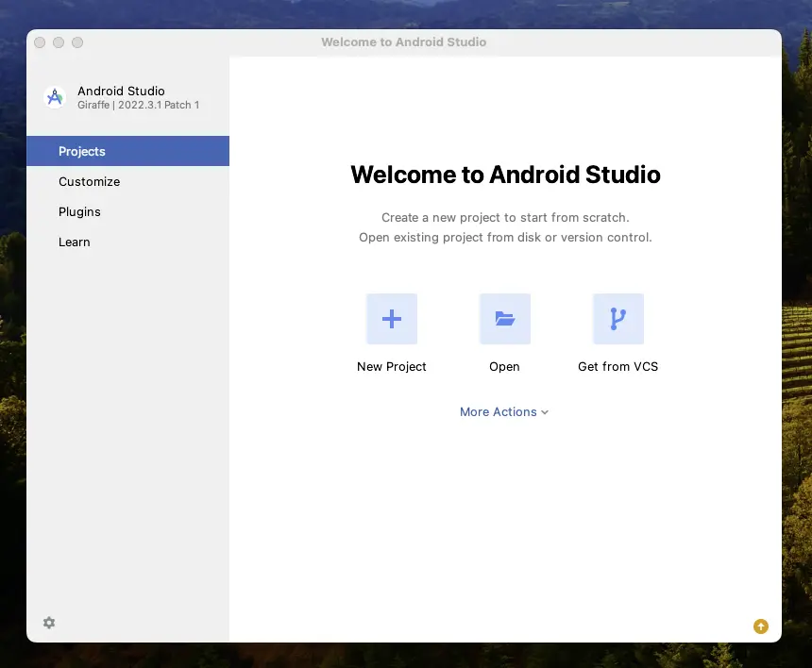Expand the More Actions dropdown
Screen dimensions: 812x668
click(504, 412)
